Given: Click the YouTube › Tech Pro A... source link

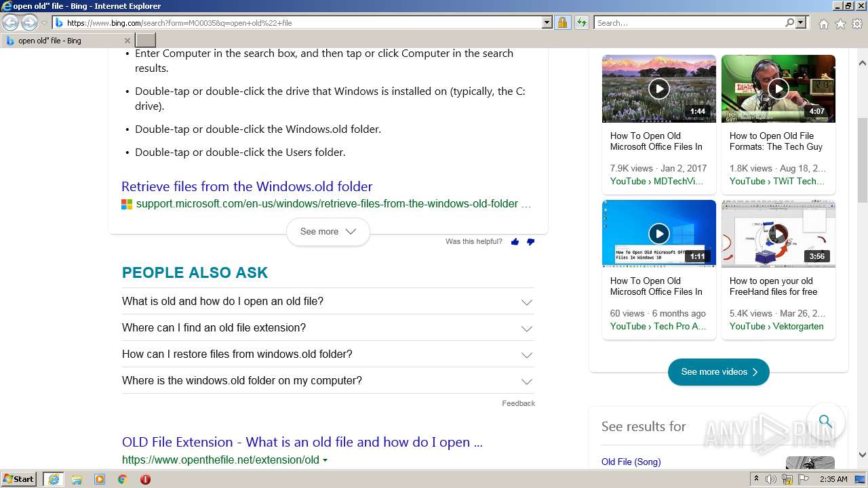Looking at the screenshot, I should click(658, 327).
